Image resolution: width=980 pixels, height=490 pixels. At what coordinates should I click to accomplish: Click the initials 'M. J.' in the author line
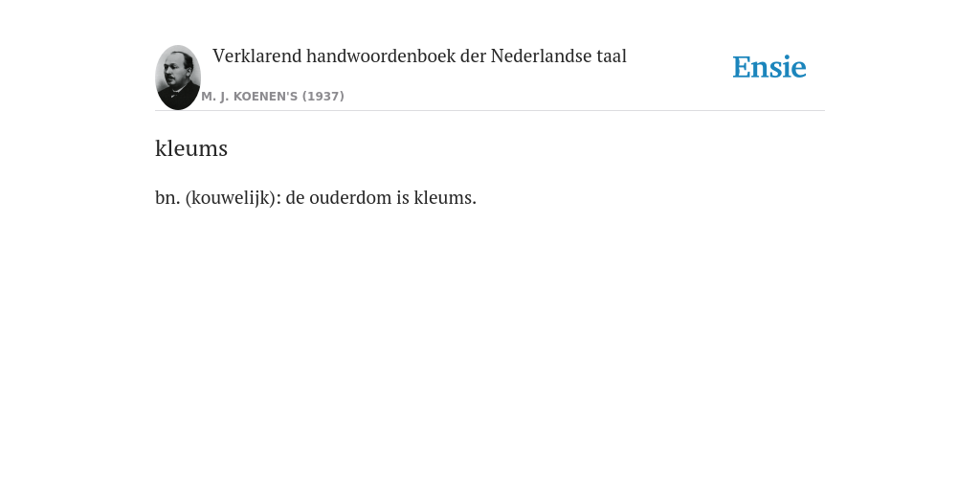215,97
